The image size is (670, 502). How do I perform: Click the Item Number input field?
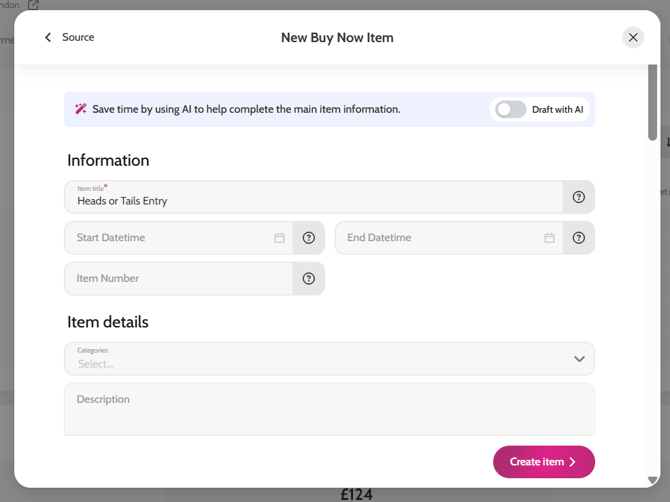(x=179, y=279)
